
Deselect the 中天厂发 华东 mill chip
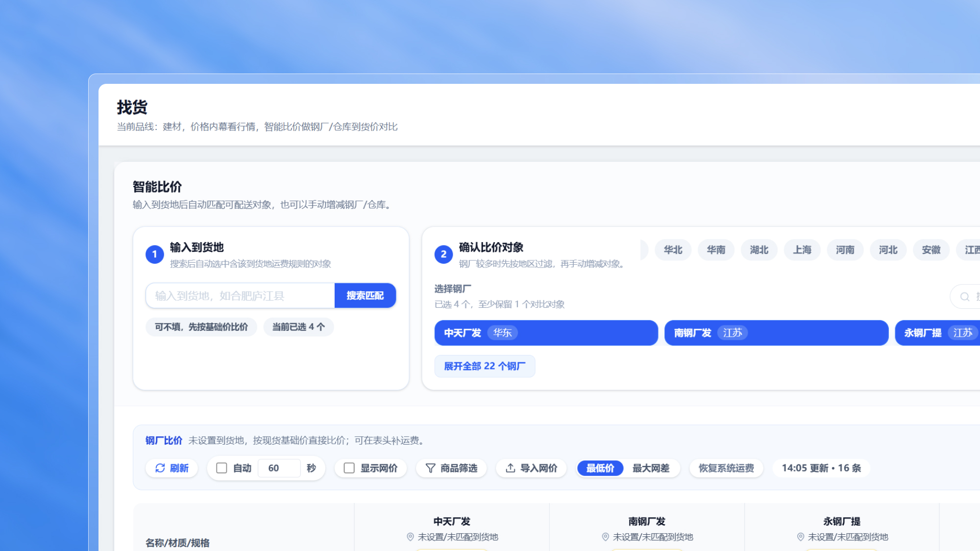click(546, 333)
